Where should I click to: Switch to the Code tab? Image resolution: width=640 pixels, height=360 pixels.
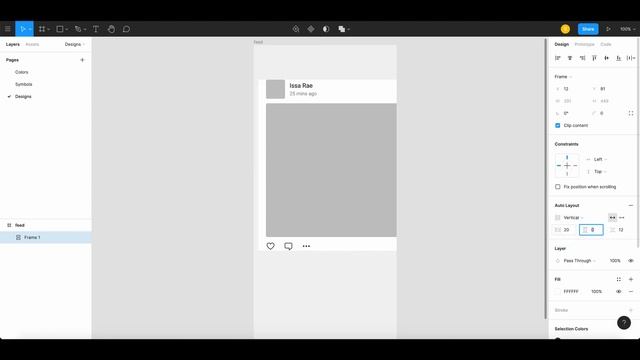click(x=606, y=44)
